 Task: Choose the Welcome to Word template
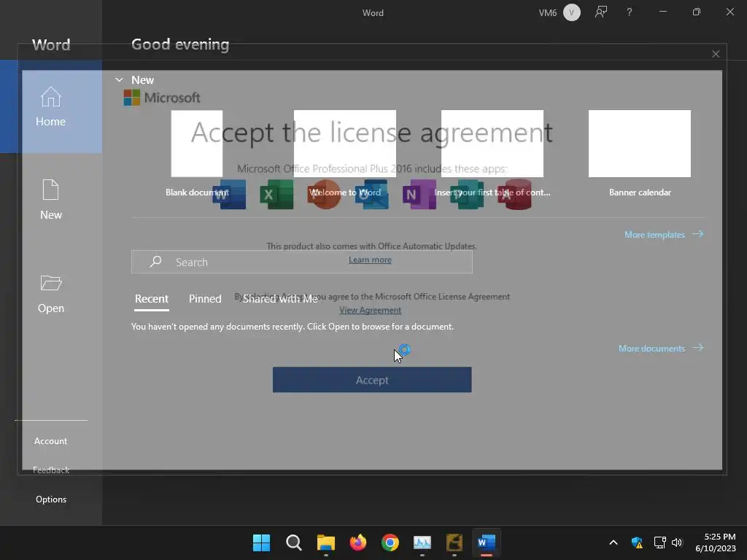(345, 154)
